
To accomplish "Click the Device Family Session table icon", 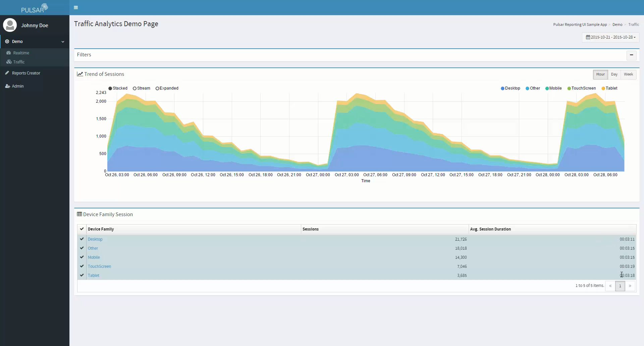I will point(79,214).
